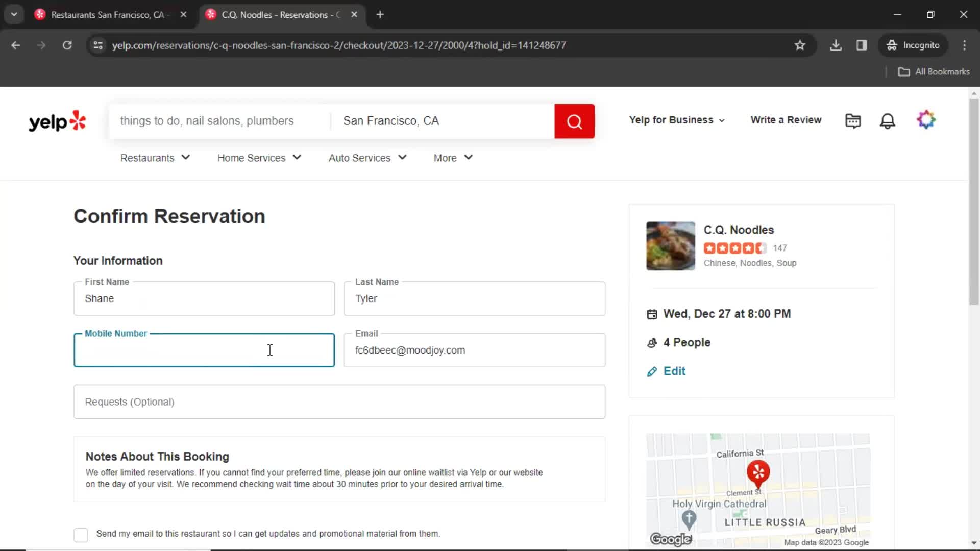The image size is (980, 551).
Task: Click the C.Q. Noodles food thumbnail
Action: [x=671, y=246]
